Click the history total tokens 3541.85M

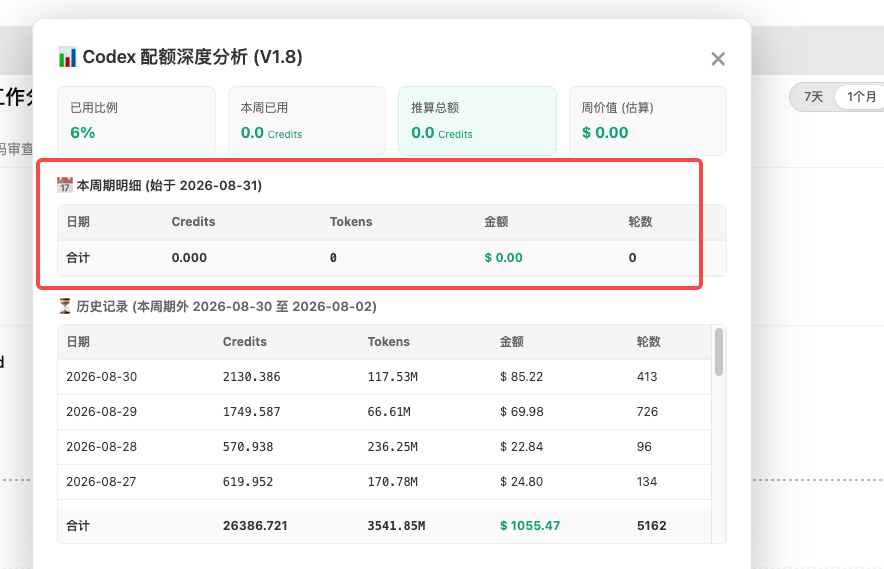(396, 526)
